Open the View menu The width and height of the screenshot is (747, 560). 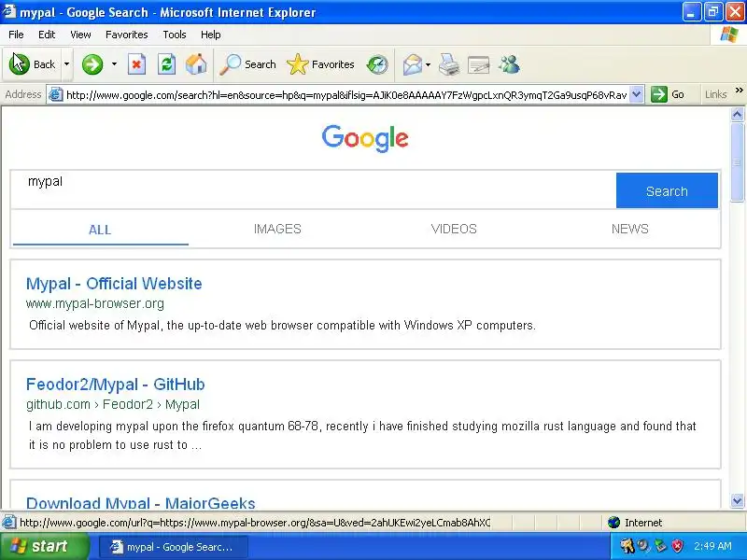coord(80,35)
